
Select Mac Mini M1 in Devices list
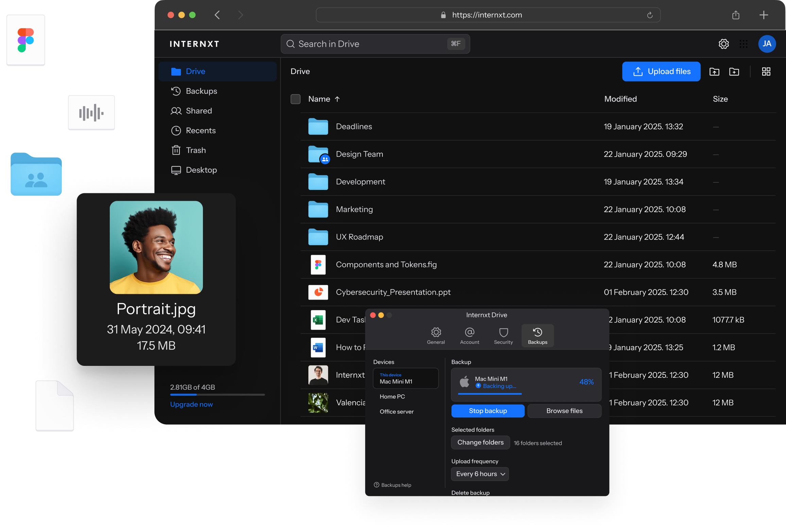(x=406, y=378)
